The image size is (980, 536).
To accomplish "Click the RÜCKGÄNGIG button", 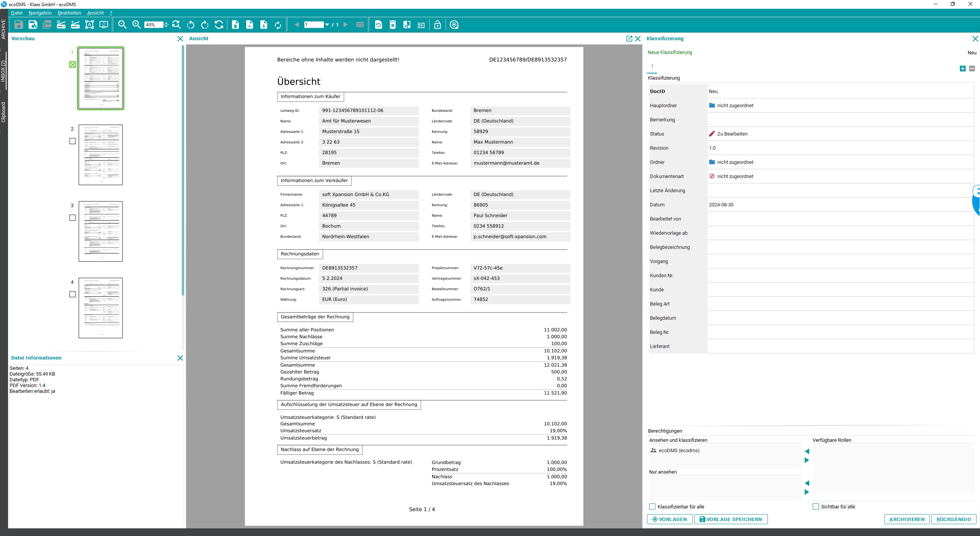I will (954, 519).
